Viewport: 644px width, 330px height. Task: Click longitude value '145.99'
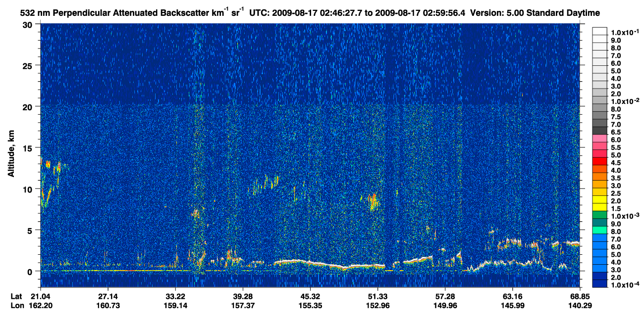pos(512,306)
